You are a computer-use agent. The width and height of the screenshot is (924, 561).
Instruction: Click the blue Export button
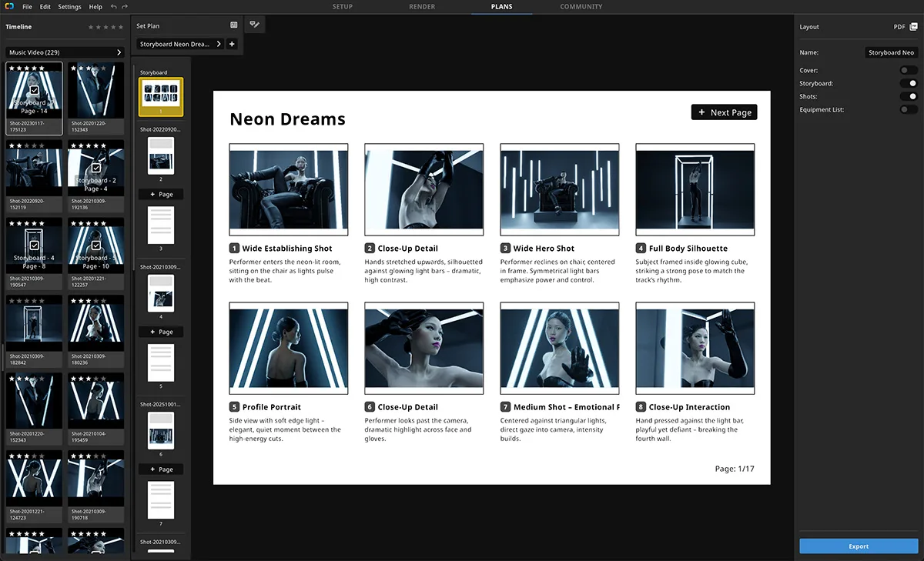[x=858, y=546]
